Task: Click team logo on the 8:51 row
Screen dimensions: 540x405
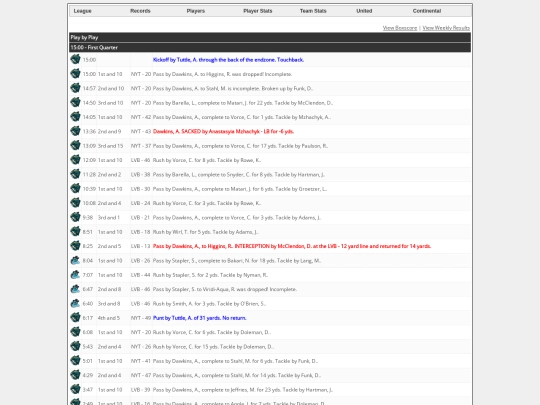Action: [x=75, y=231]
